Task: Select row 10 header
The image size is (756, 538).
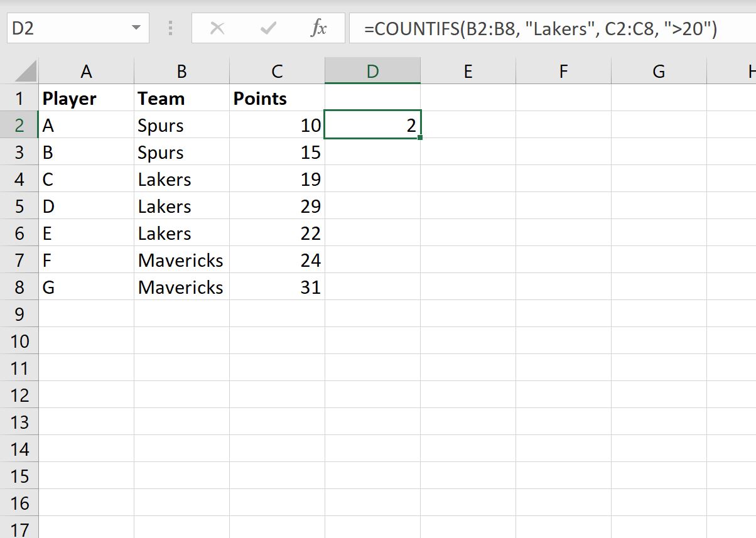Action: point(19,341)
